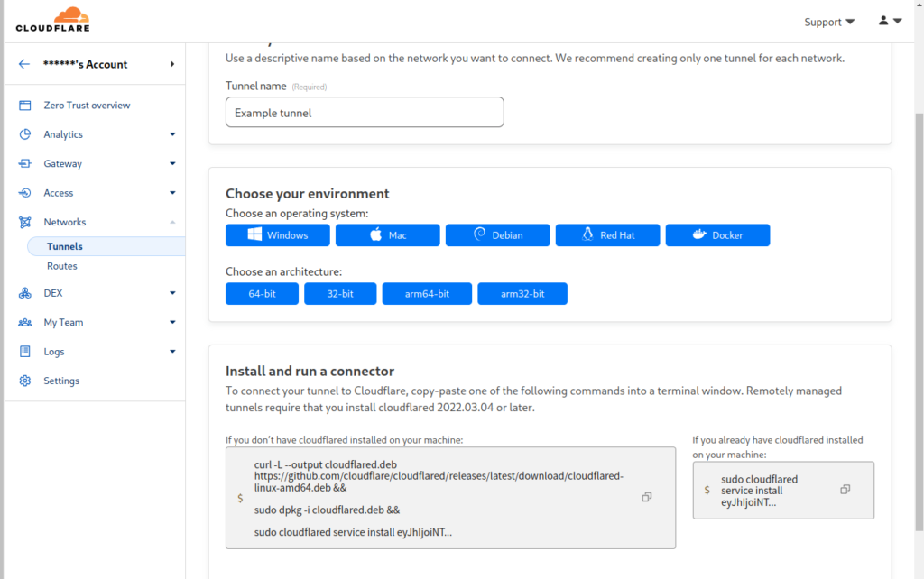Copy the full install command via copy icon
The width and height of the screenshot is (924, 579).
pyautogui.click(x=646, y=498)
